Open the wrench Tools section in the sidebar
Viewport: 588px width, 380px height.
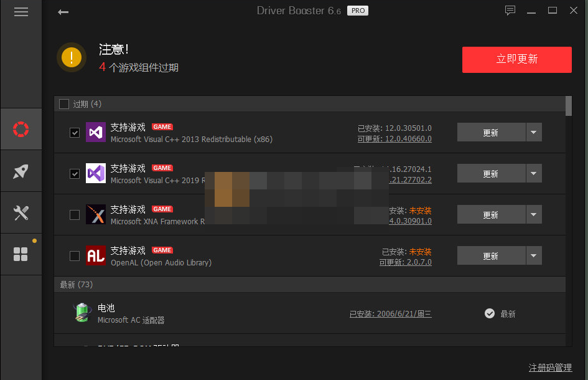[x=21, y=212]
